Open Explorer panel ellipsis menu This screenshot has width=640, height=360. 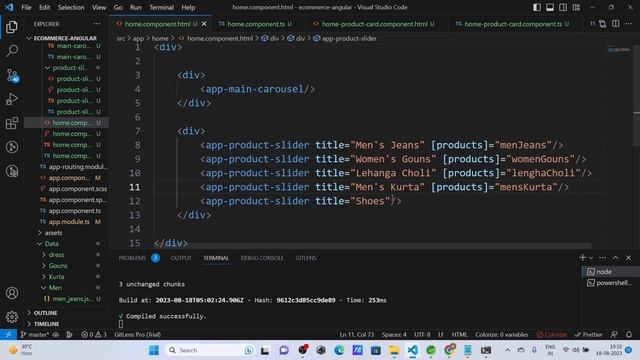pyautogui.click(x=97, y=24)
